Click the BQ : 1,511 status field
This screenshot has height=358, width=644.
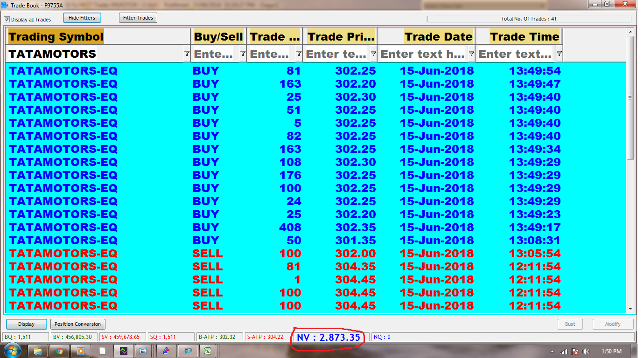tap(25, 337)
